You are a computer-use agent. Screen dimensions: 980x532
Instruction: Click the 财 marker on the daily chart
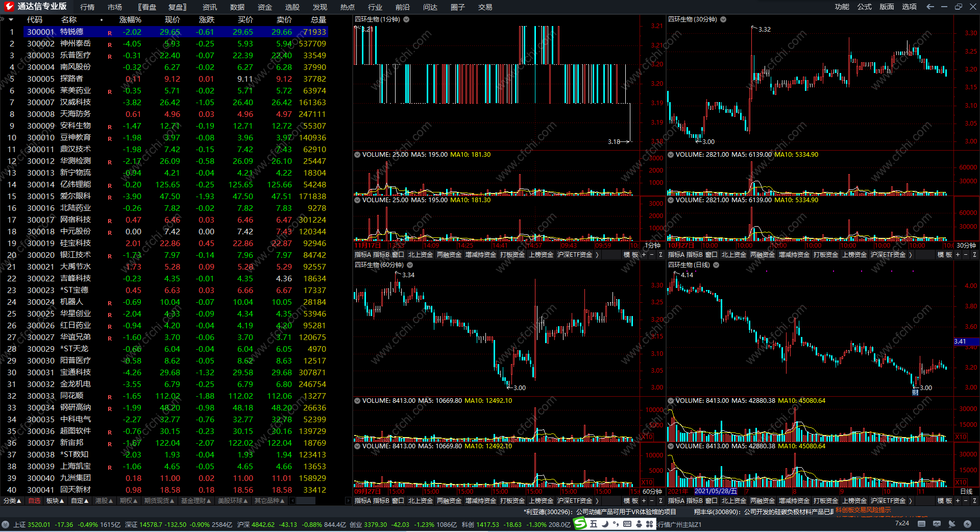[915, 392]
